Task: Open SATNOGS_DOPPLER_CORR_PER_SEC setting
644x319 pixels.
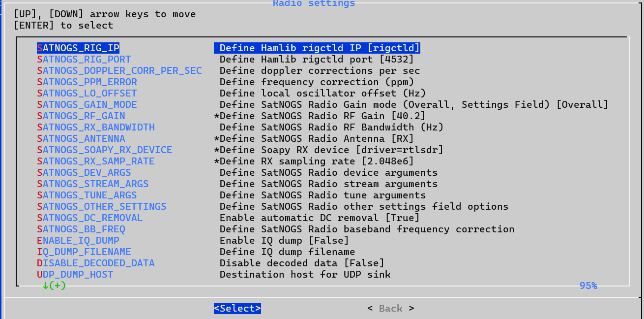Action: [119, 71]
